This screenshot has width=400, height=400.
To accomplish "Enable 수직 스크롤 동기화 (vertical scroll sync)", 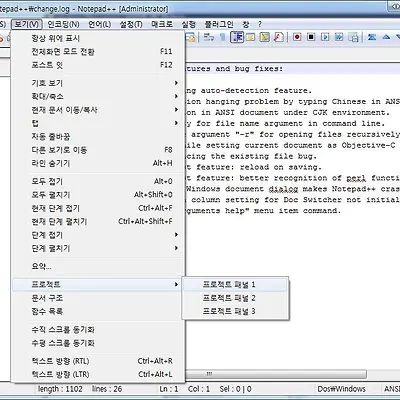I will pos(98,329).
